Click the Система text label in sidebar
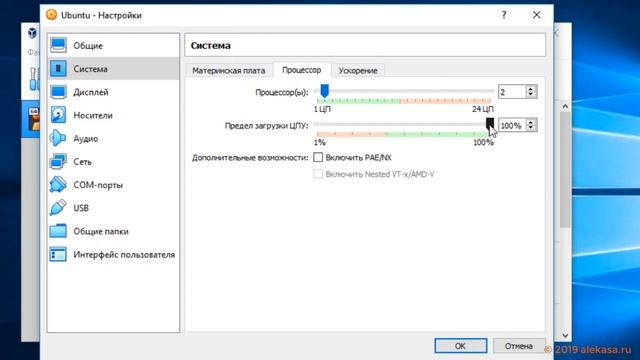Viewport: 640px width, 360px height. point(90,69)
